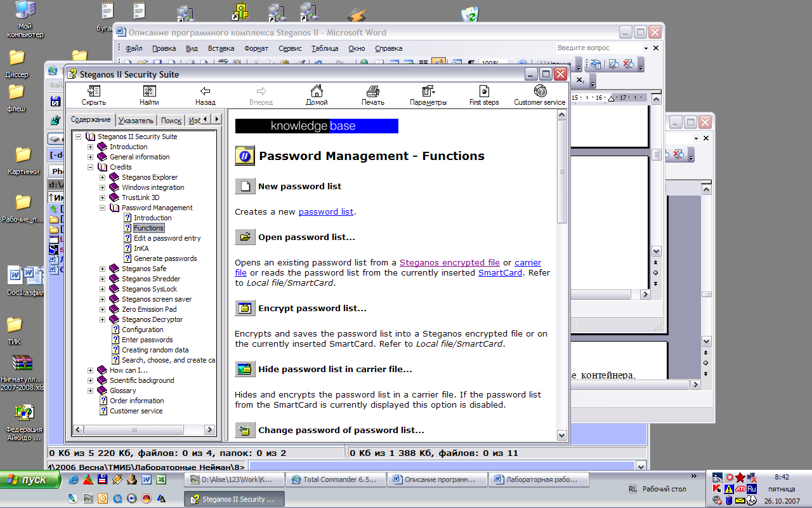Select the Картинки desktop folder
Screen dimensions: 812x508
point(23,161)
